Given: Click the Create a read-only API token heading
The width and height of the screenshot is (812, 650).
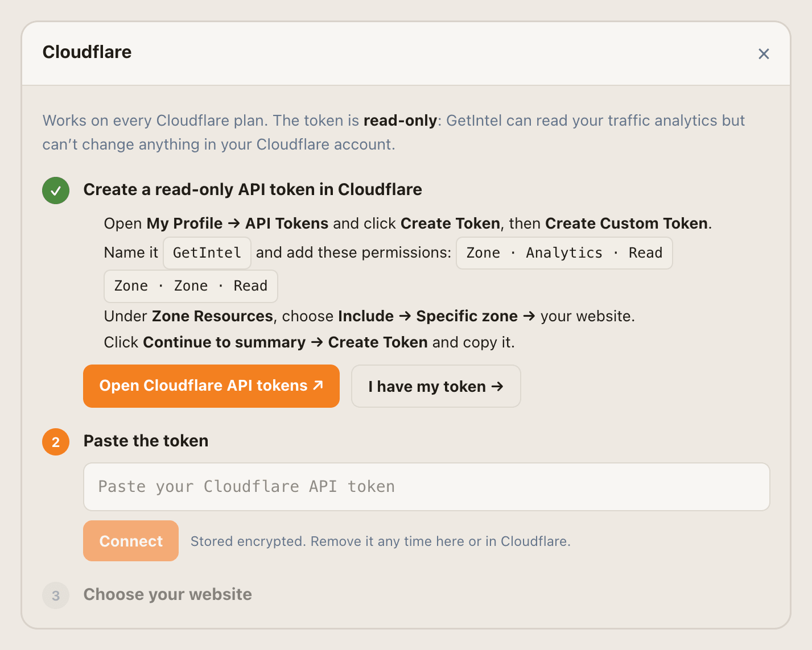Looking at the screenshot, I should (253, 189).
